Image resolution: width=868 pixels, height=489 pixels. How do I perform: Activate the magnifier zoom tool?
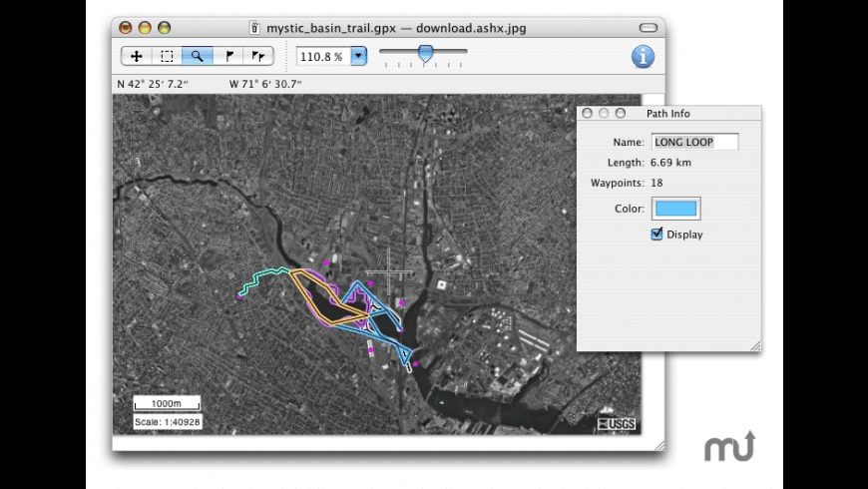tap(197, 57)
